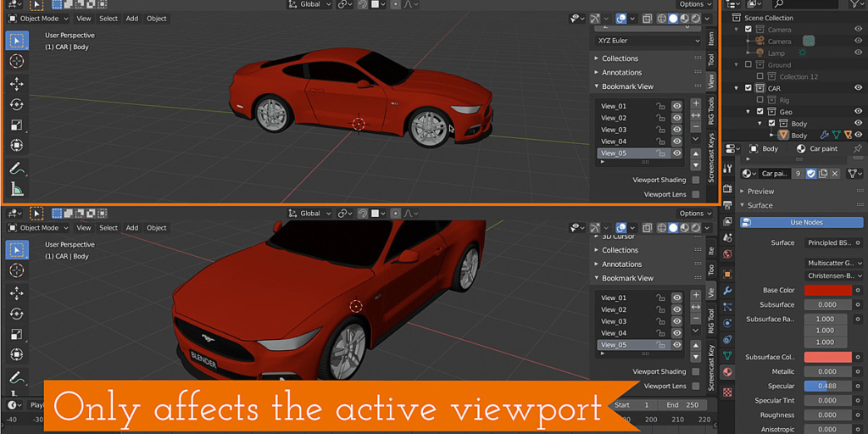Select the Scale tool in bottom viewport
This screenshot has width=868, height=434.
coord(17,334)
